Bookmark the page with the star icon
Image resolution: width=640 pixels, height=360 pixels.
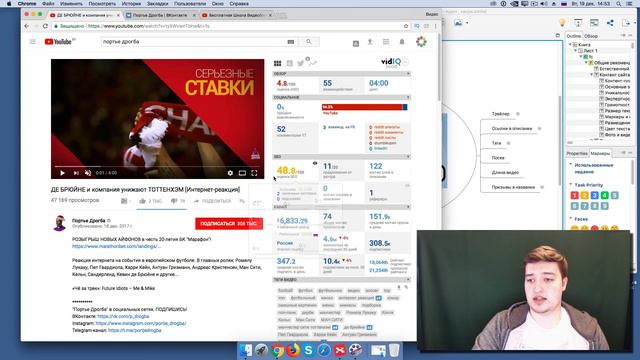(406, 26)
